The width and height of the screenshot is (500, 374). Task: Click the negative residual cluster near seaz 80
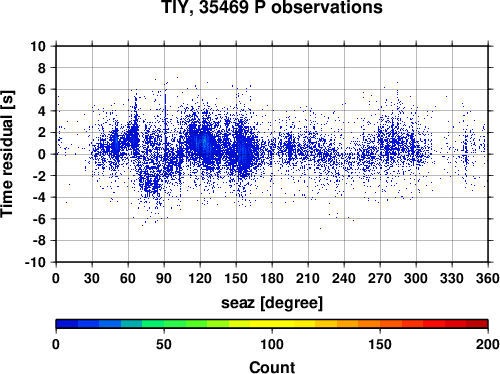click(151, 183)
